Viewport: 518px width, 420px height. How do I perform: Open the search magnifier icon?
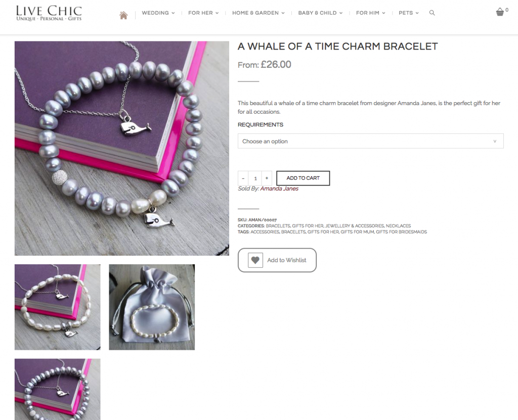[x=432, y=13]
